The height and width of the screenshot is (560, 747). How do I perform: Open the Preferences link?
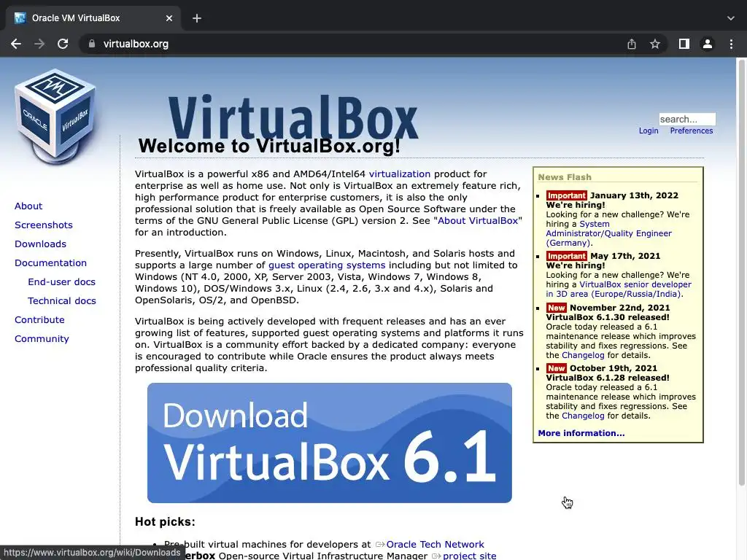pyautogui.click(x=692, y=131)
